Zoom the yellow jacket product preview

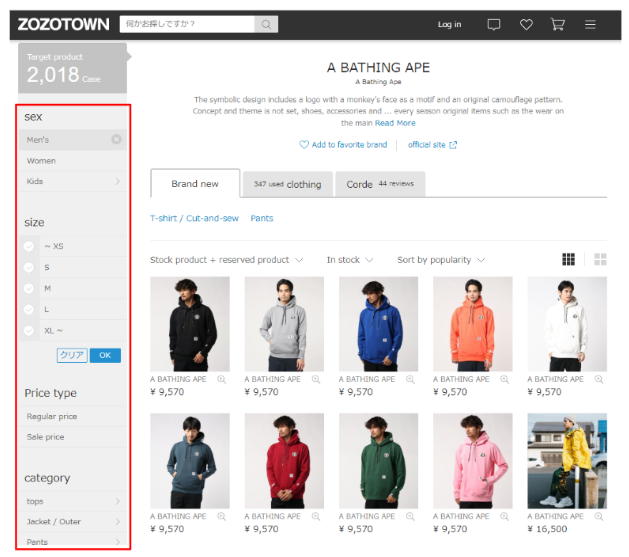tap(599, 516)
